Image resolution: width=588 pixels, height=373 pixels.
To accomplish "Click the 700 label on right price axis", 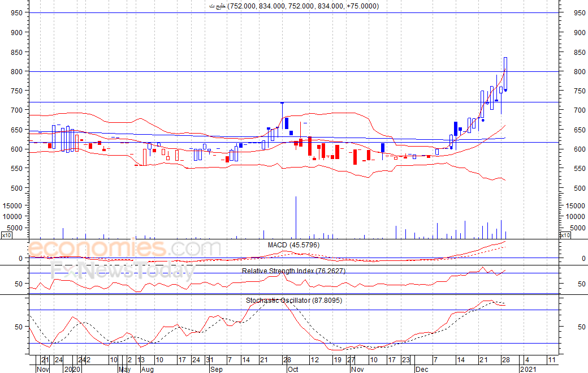I will [580, 110].
